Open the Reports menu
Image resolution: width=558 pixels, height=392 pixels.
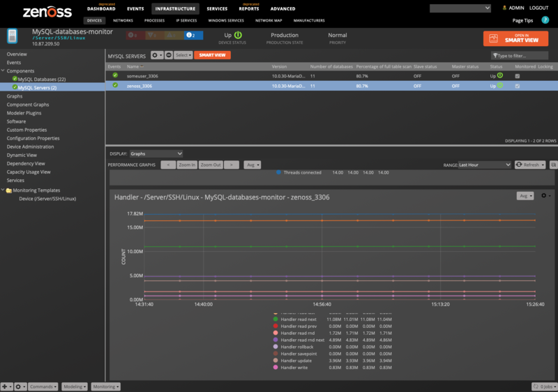point(249,8)
